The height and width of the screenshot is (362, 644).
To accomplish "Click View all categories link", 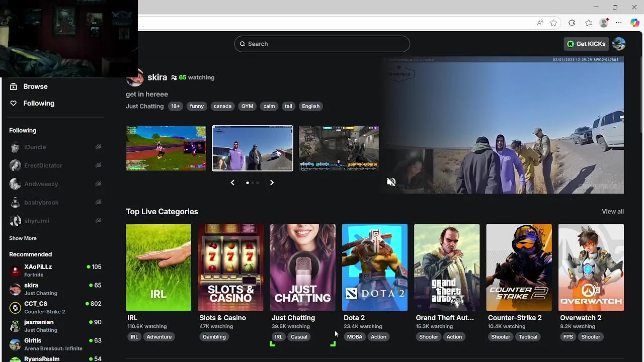I will [613, 212].
